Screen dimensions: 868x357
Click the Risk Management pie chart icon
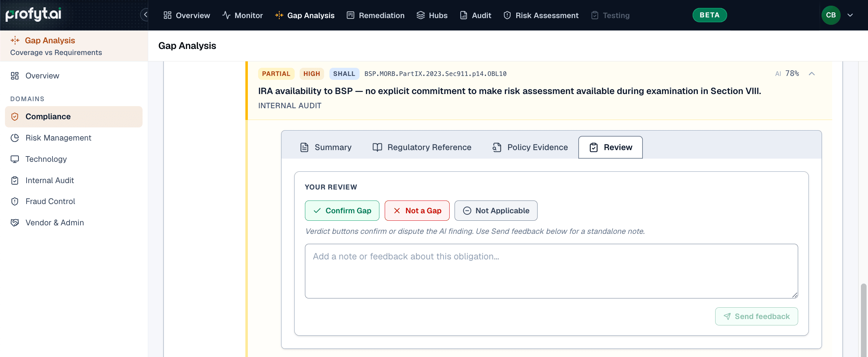(15, 138)
